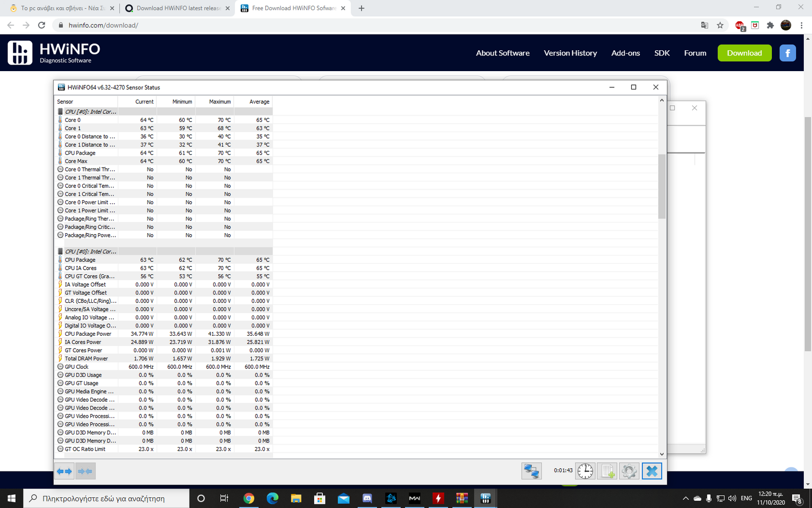The width and height of the screenshot is (812, 508).
Task: Open the Facebook icon on HWiNFO site
Action: [788, 53]
